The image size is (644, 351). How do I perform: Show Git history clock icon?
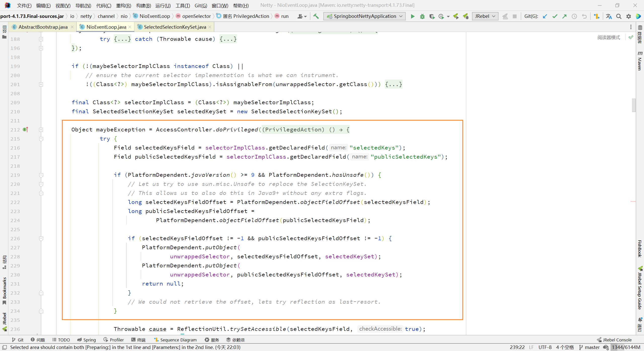click(x=574, y=16)
